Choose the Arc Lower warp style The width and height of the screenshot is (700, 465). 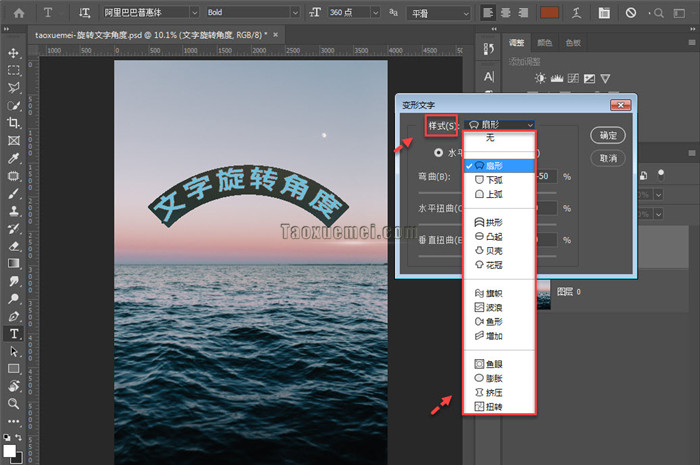coord(499,180)
